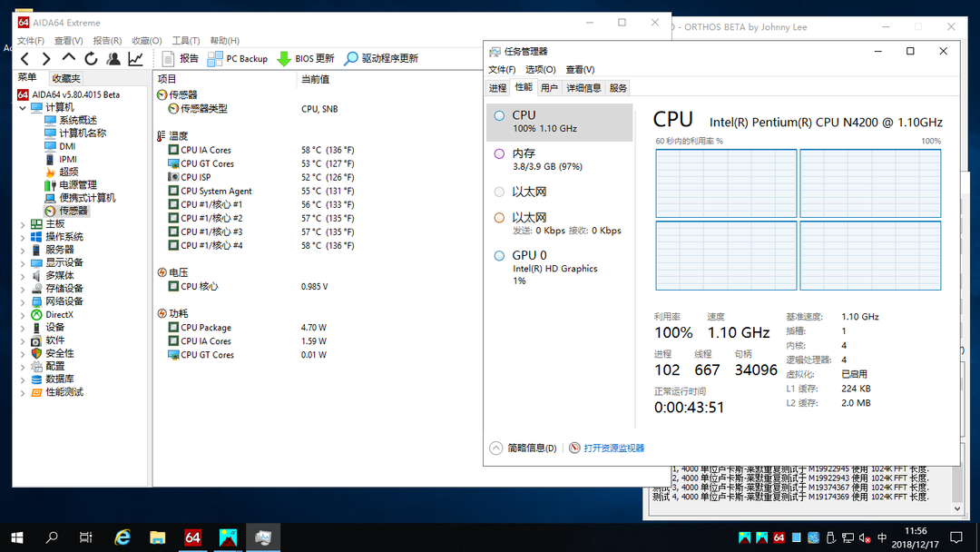Select CPU in Task Manager sidebar
The width and height of the screenshot is (980, 552).
tap(559, 122)
